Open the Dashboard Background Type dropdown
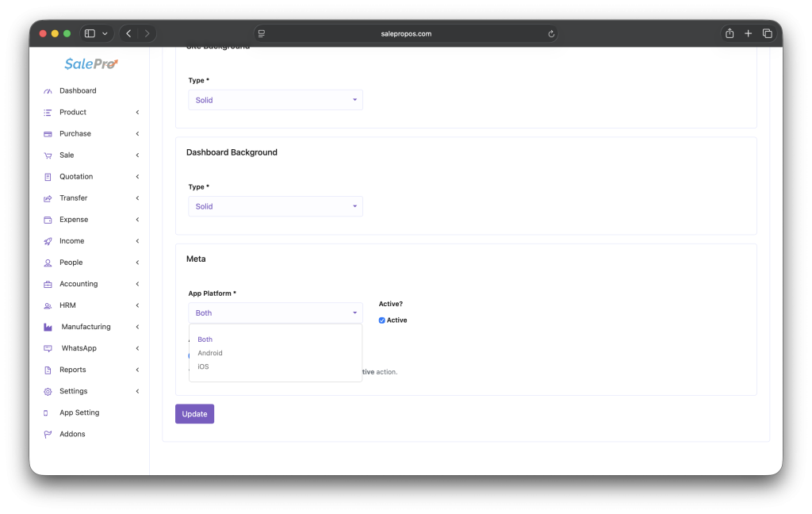 [x=275, y=206]
